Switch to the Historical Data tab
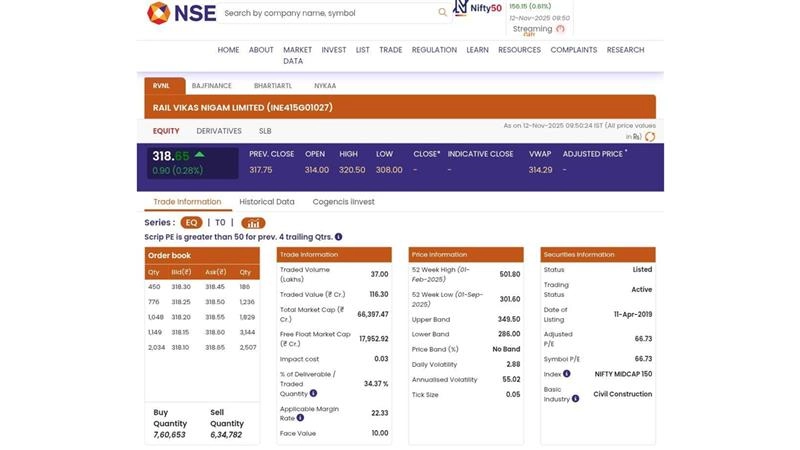 coord(266,202)
